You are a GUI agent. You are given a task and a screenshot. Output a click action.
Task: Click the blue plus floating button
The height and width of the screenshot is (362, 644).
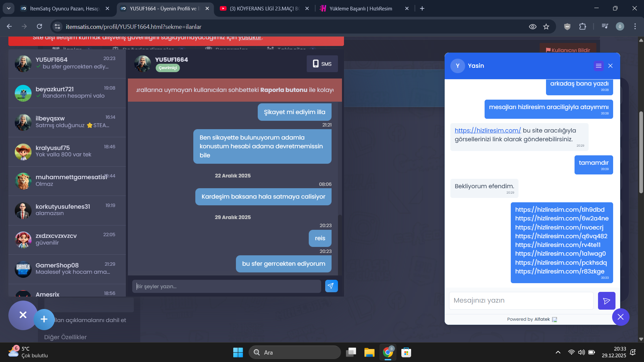coord(44,319)
